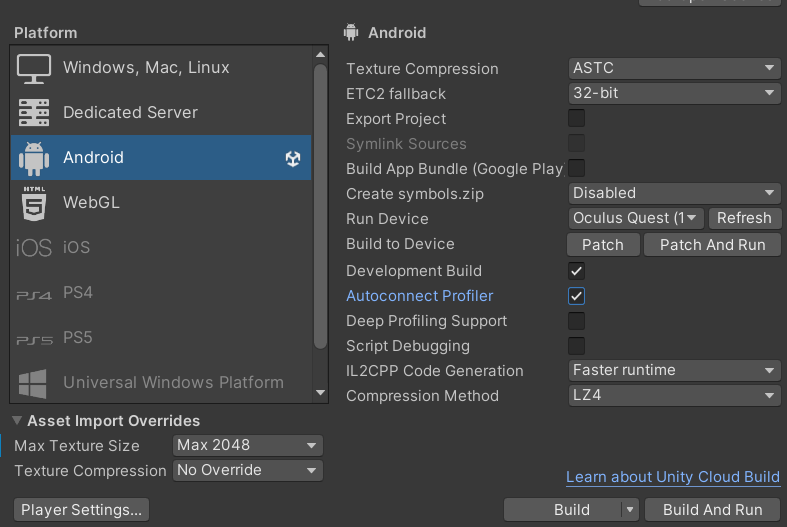Enable the Script Debugging checkbox

[576, 346]
